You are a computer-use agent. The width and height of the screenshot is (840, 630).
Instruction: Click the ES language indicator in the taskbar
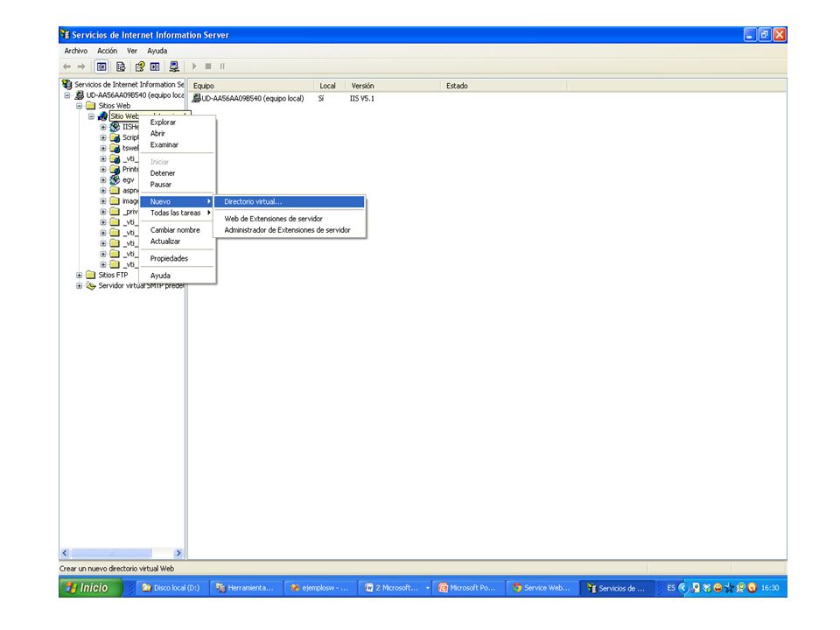[x=671, y=588]
